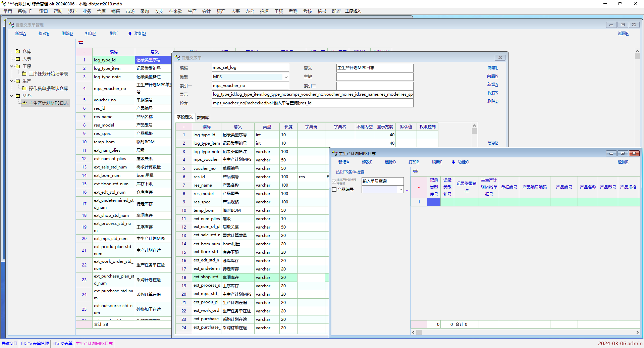644x348 pixels.
Task: Click the small '..' lookup button beside 产品编号 combo
Action: [x=407, y=190]
